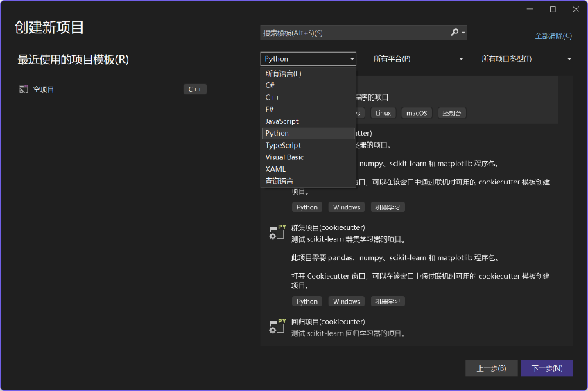Click Python tag under 群集项目 template

tap(306, 302)
